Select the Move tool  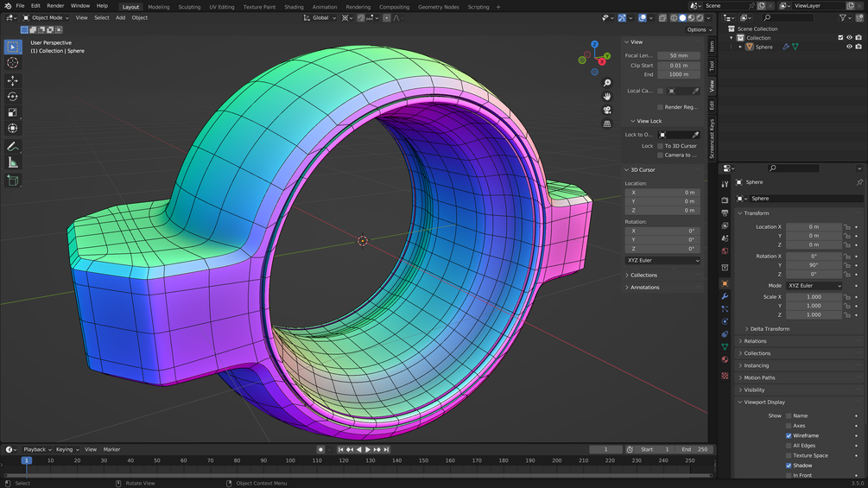click(12, 81)
